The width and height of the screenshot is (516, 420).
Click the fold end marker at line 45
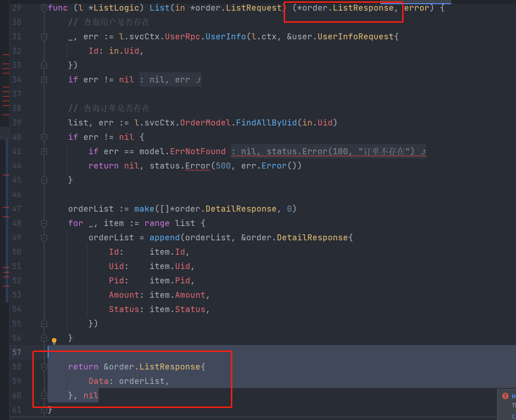click(44, 180)
